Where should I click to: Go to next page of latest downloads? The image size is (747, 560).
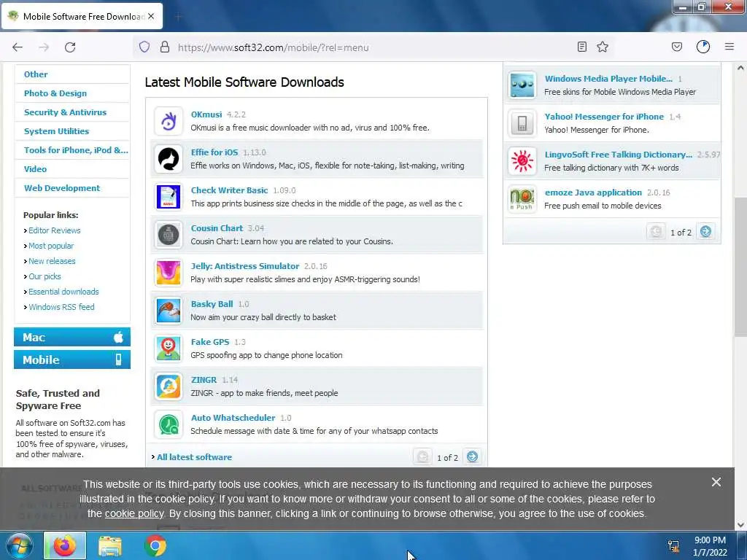point(472,457)
